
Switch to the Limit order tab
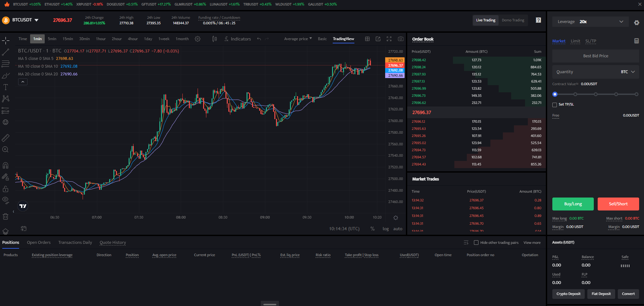click(575, 41)
